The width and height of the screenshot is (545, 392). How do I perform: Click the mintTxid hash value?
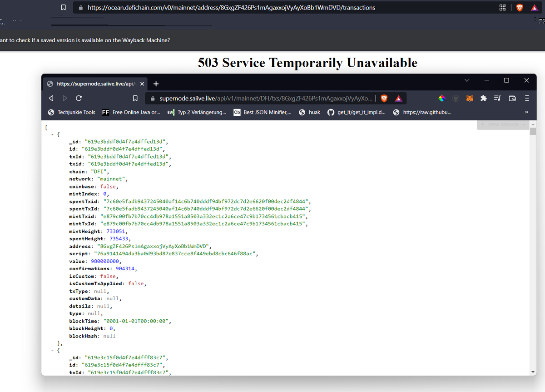(x=202, y=216)
